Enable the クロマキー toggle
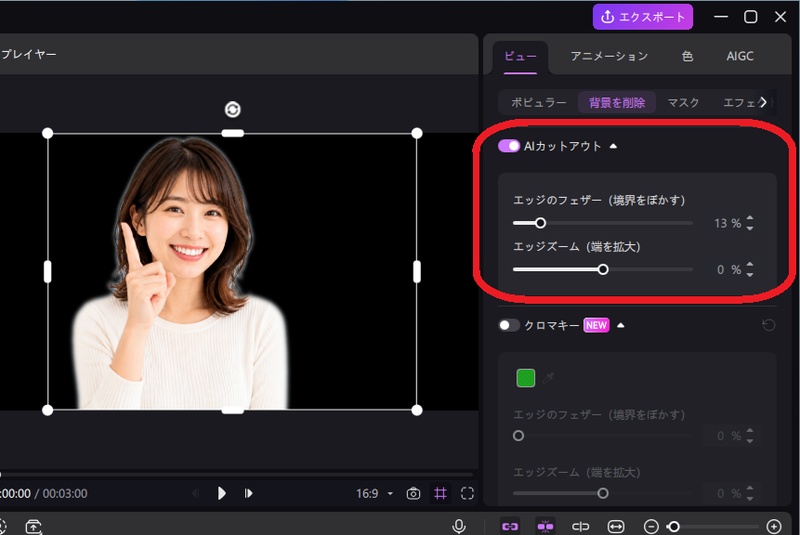 (x=509, y=325)
